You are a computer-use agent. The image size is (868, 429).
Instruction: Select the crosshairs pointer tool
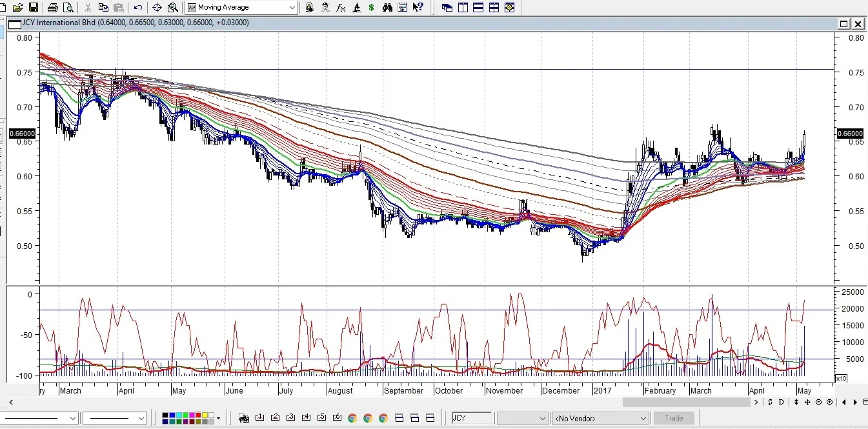[157, 8]
